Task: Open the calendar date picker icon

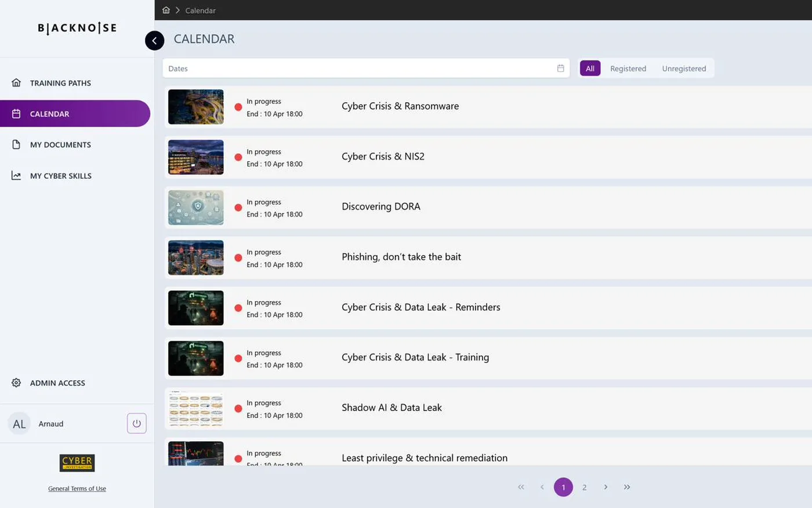Action: 560,68
